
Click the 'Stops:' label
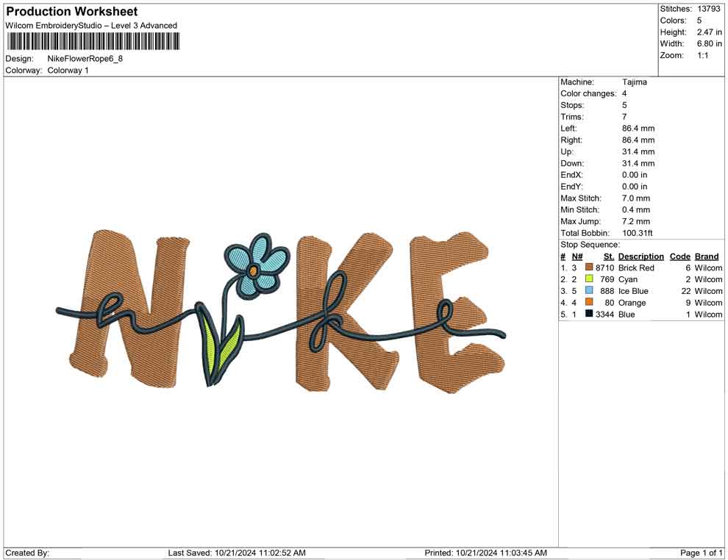click(x=572, y=105)
